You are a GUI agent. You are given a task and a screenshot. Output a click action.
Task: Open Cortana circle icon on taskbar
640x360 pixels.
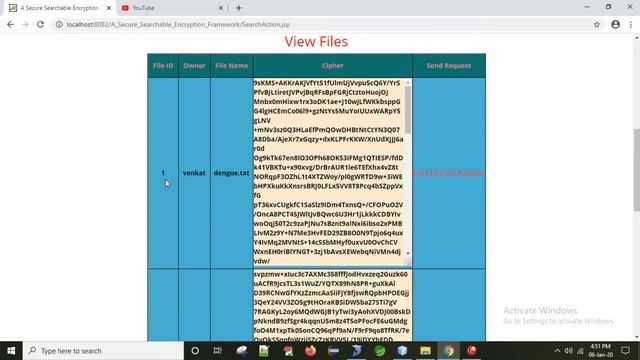click(x=195, y=351)
